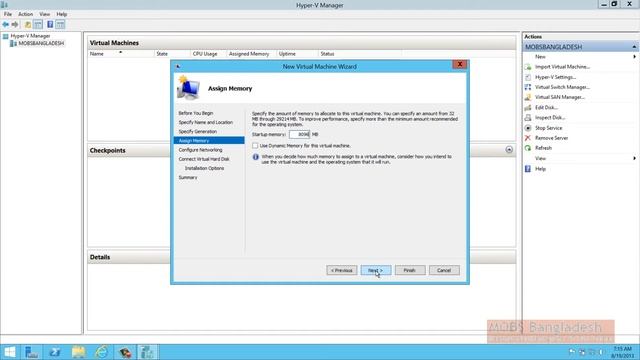Collapse the Checkpoints panel with round arrow
The height and width of the screenshot is (360, 640).
[x=509, y=150]
